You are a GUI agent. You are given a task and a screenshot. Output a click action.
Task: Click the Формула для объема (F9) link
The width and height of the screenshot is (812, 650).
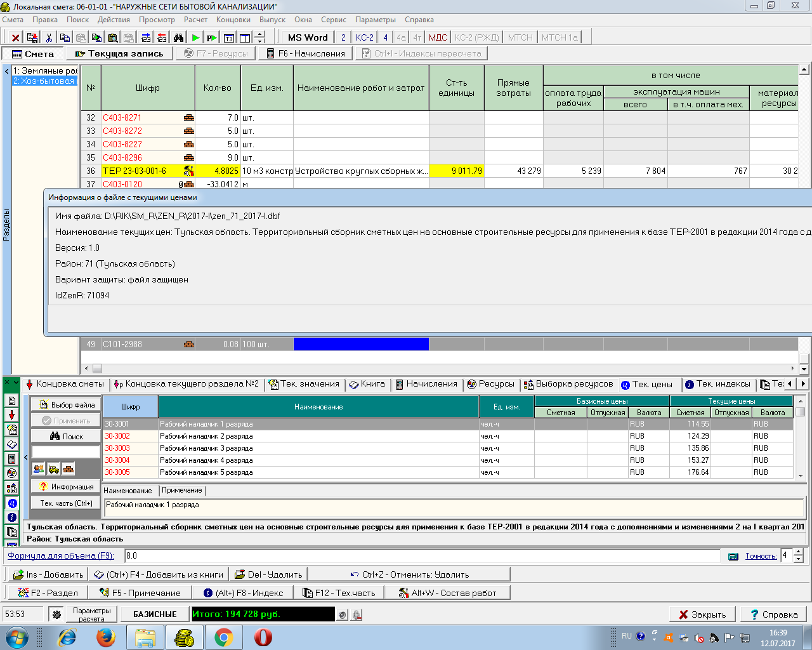[61, 556]
